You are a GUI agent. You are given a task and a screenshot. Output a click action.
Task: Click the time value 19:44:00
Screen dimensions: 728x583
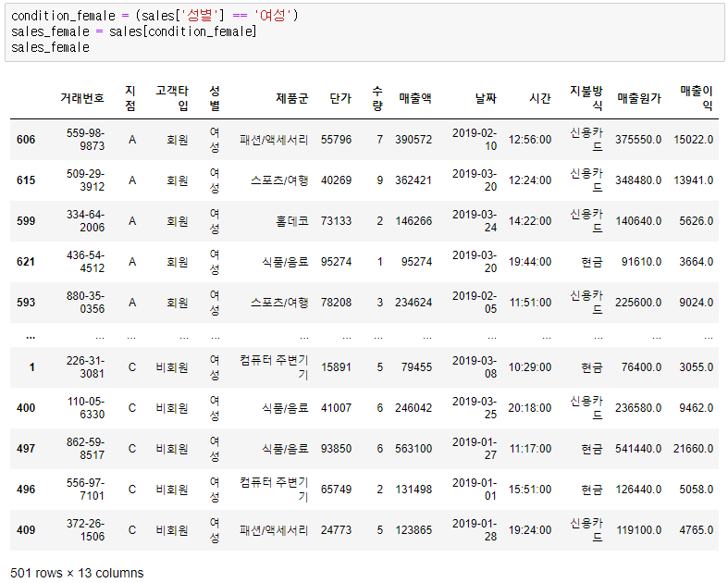tap(530, 262)
